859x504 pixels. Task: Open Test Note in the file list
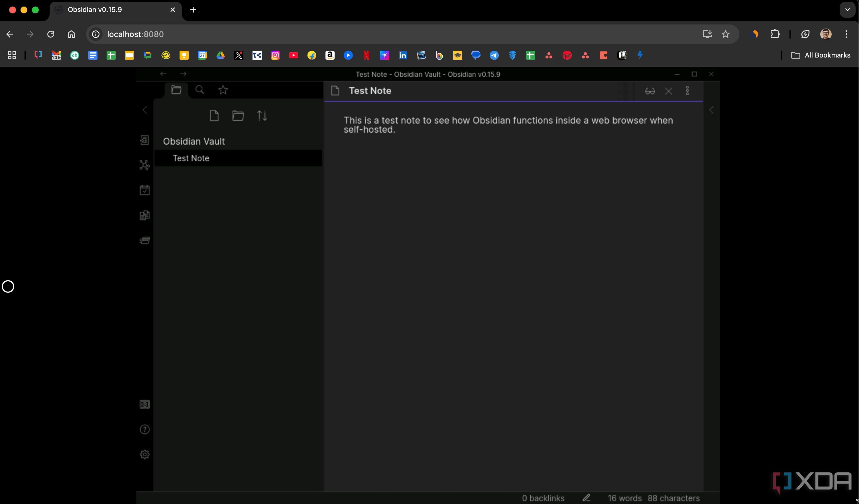tap(238, 158)
